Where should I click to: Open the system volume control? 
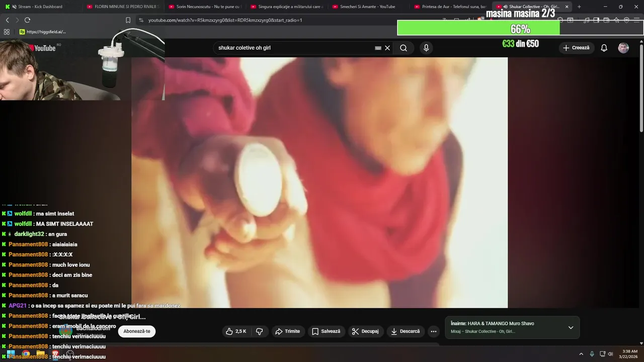click(610, 354)
